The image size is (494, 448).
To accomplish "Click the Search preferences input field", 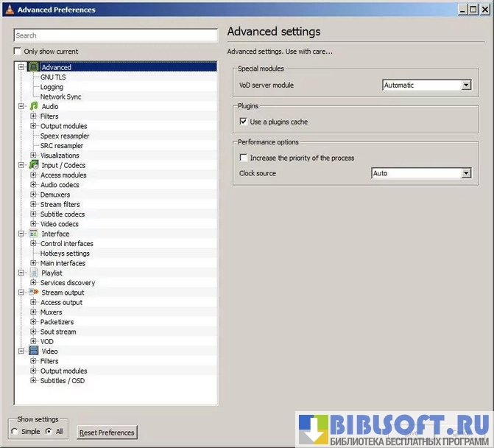I will [116, 35].
